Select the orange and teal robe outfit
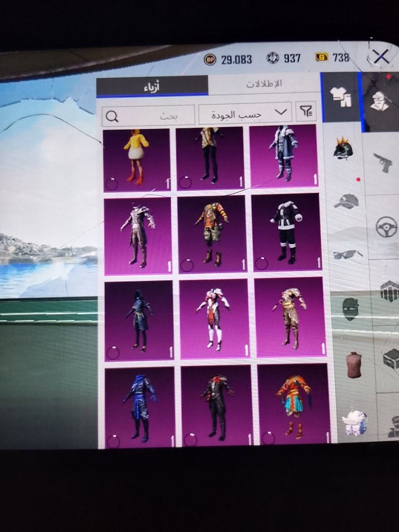This screenshot has width=399, height=532. [294, 404]
